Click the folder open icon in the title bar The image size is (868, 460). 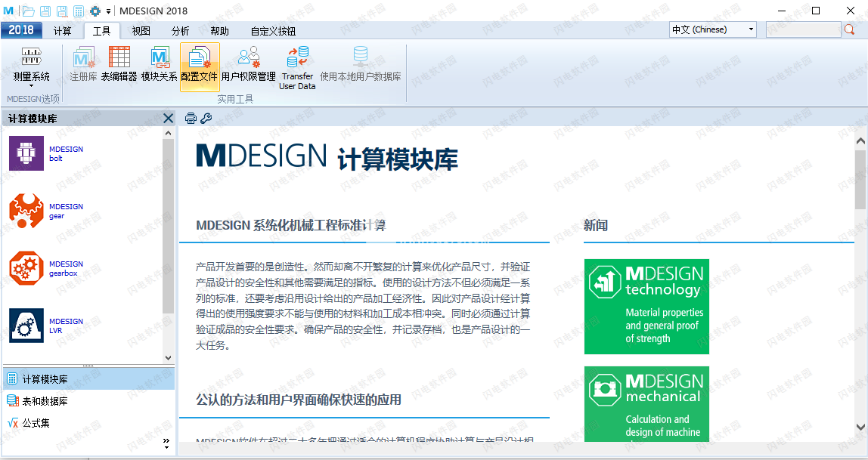coord(29,11)
